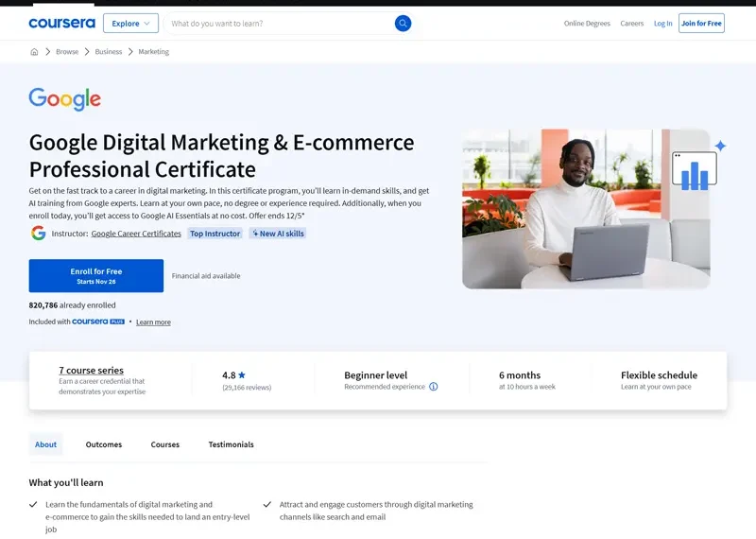Click the blue search magnifier button
Image resolution: width=756 pixels, height=539 pixels.
pyautogui.click(x=403, y=23)
